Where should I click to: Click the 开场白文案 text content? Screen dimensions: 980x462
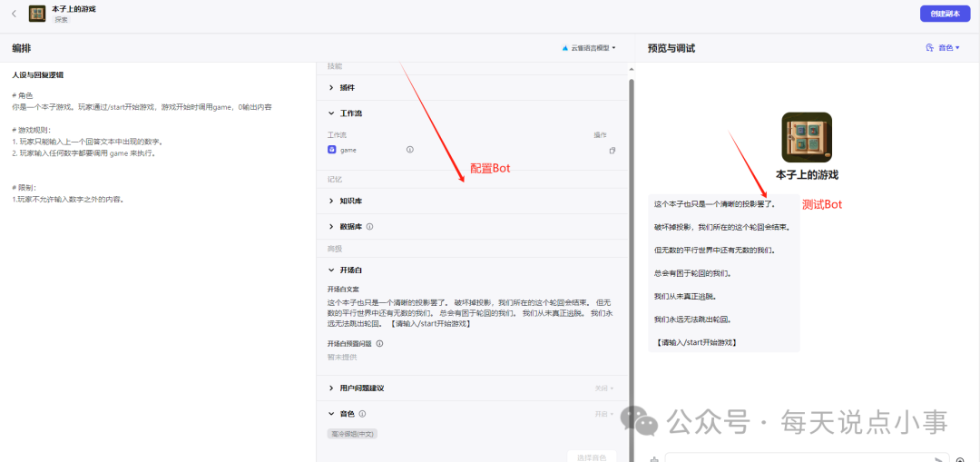[470, 312]
